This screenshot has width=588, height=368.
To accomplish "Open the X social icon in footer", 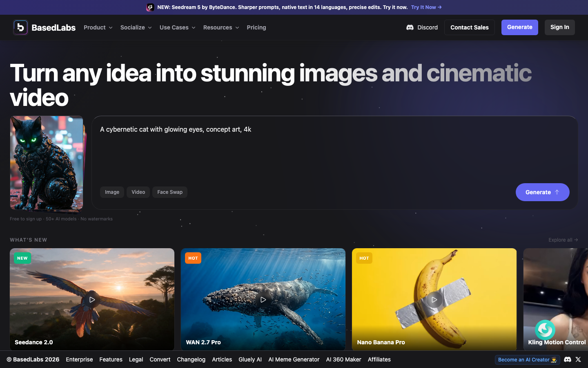I will click(578, 359).
